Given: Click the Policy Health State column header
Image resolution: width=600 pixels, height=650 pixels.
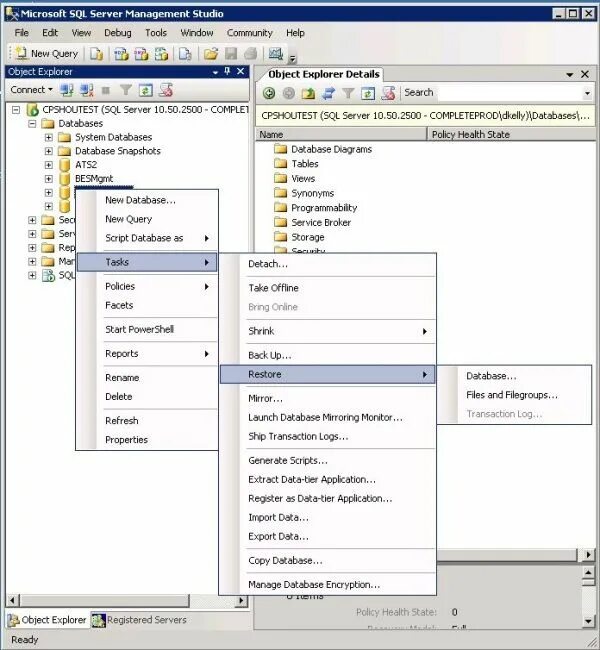Looking at the screenshot, I should [512, 135].
